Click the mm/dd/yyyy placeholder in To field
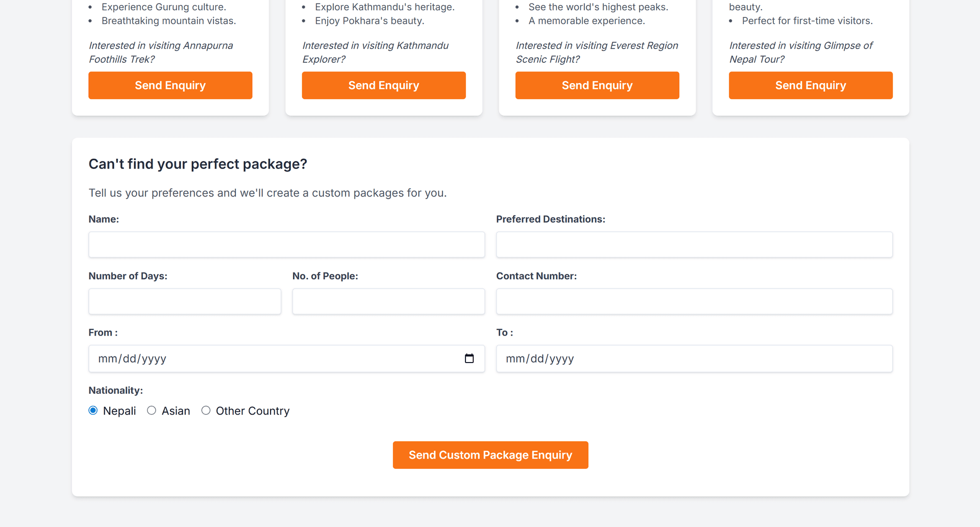This screenshot has height=527, width=980. tap(539, 358)
